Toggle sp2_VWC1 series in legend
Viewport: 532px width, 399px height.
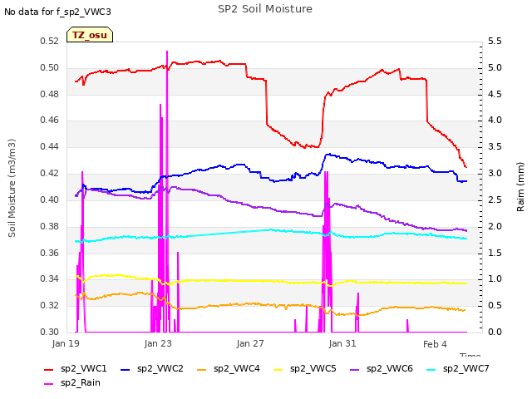click(76, 368)
